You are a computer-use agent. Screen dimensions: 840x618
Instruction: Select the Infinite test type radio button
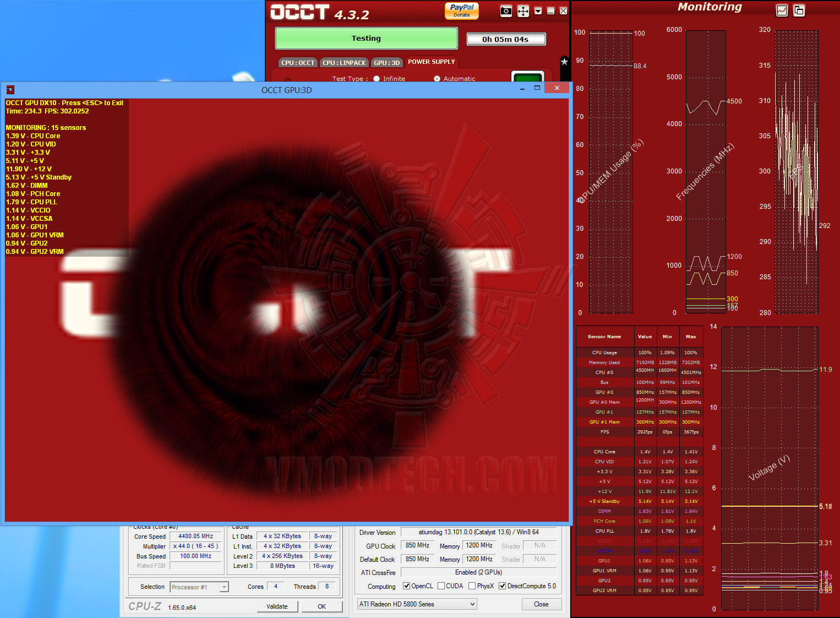(x=377, y=79)
